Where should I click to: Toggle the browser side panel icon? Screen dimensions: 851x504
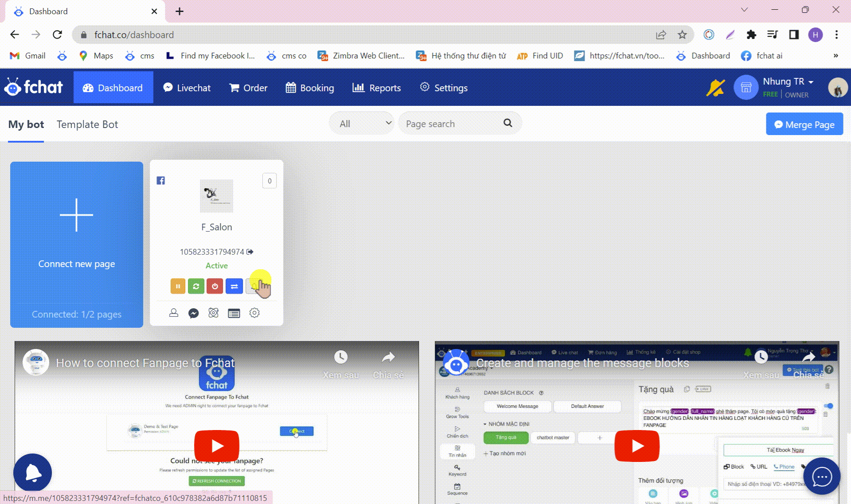tap(794, 35)
